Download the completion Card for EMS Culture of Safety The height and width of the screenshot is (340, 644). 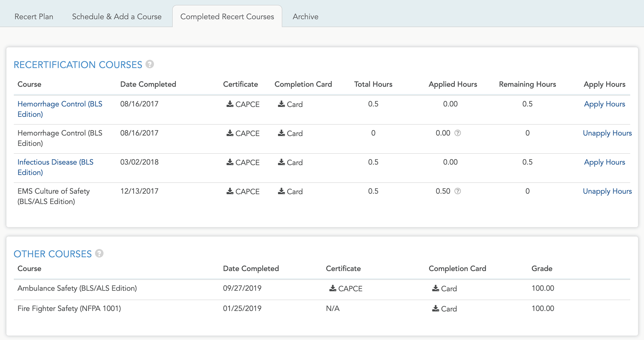coord(290,191)
